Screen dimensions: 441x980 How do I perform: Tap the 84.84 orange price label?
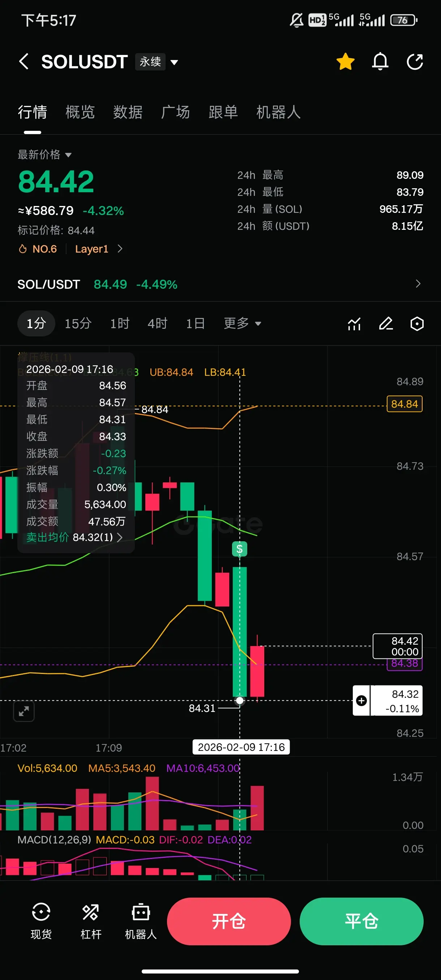[x=404, y=404]
